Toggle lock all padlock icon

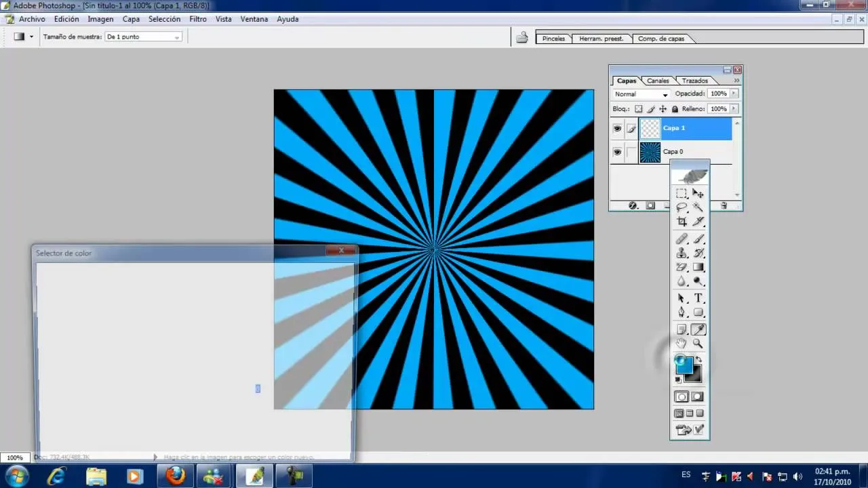pyautogui.click(x=675, y=108)
